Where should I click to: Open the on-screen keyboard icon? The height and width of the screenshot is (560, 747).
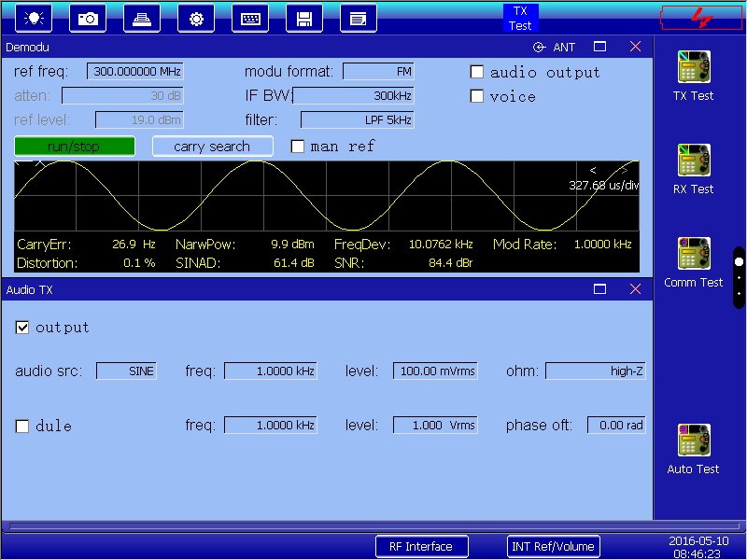(x=250, y=18)
